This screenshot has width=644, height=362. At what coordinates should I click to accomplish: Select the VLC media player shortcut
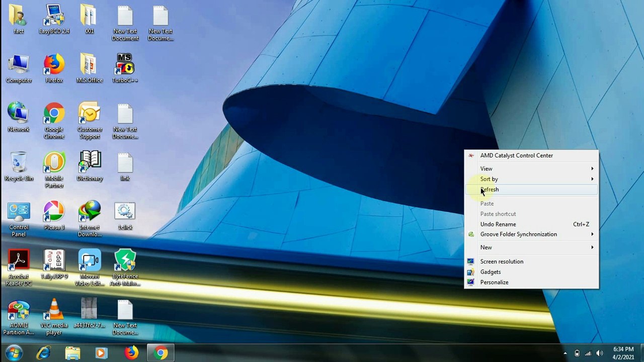point(54,317)
